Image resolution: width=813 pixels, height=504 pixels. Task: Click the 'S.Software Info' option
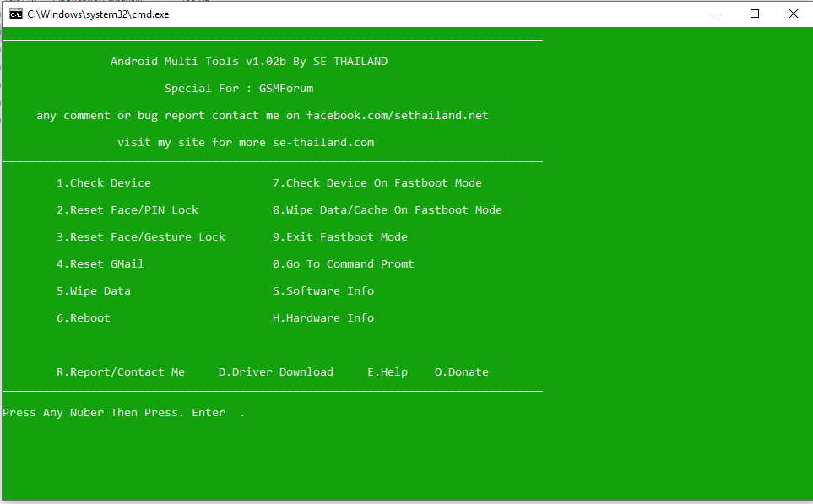pos(323,291)
